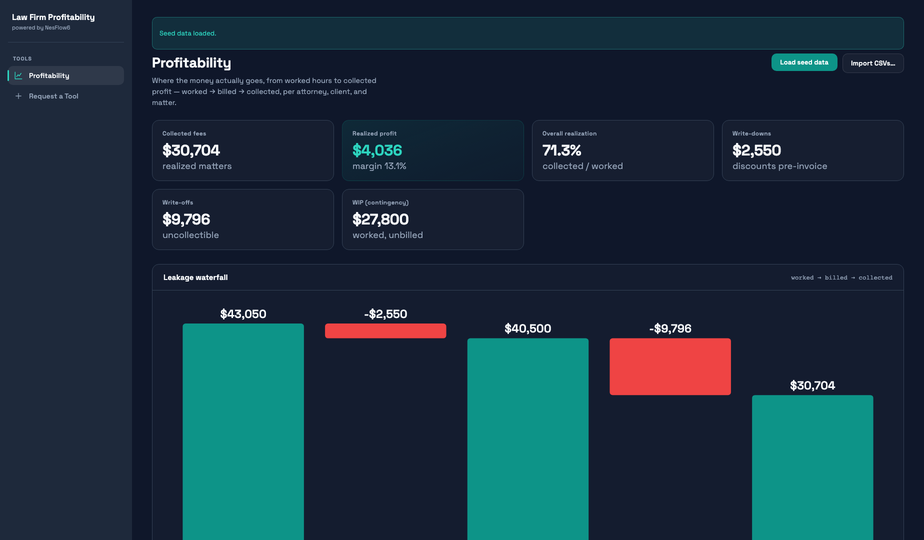Screen dimensions: 924x540
Task: Click the uncollectible caption
Action: (190, 235)
